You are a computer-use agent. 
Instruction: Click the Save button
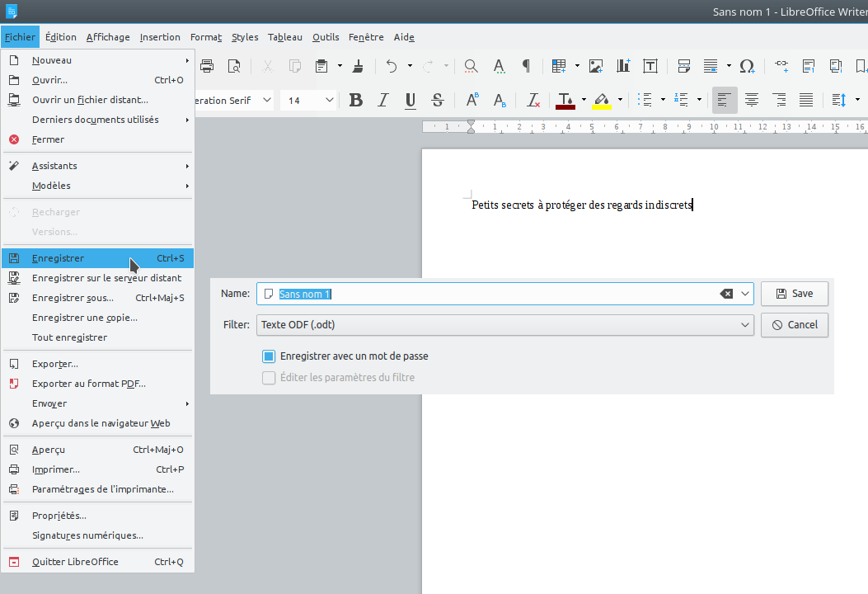(794, 294)
